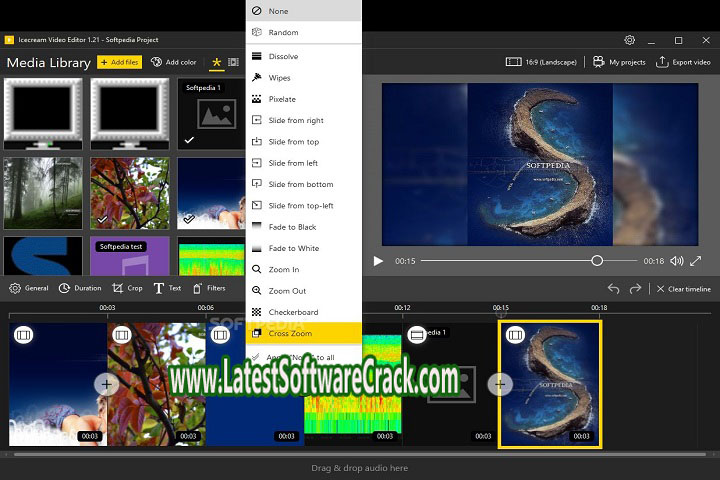The image size is (720, 480).
Task: Select the blue S logo thumbnail in library
Action: 43,256
